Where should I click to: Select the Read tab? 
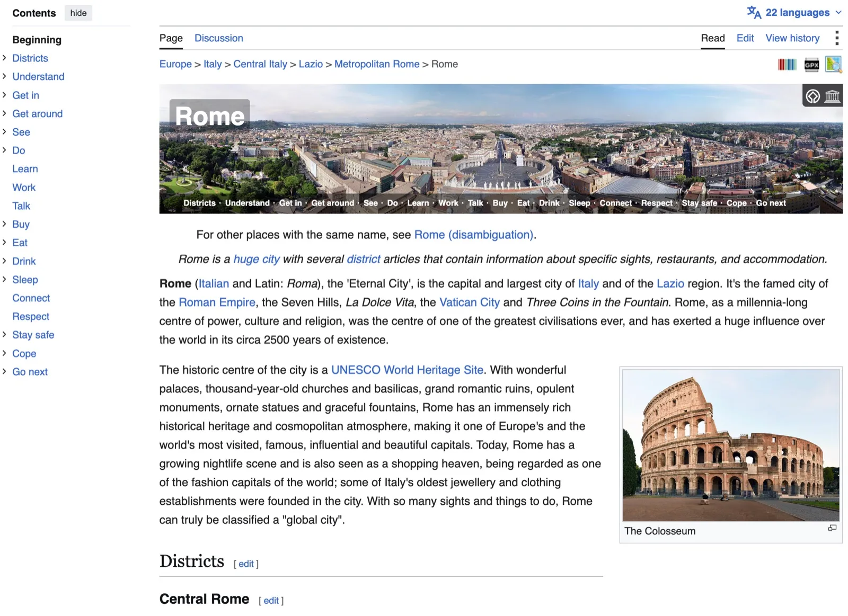(x=713, y=38)
